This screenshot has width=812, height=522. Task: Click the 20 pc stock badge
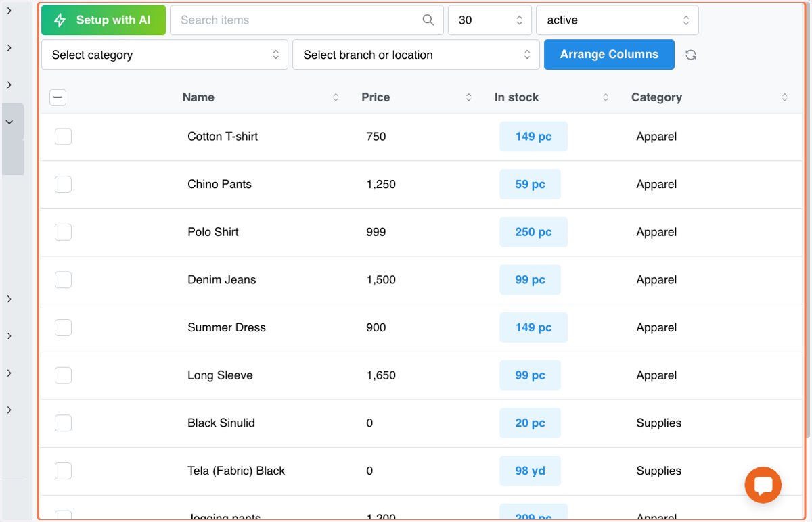pos(530,423)
